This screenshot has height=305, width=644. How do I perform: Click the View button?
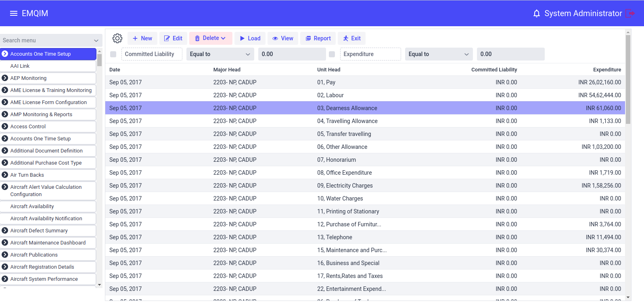(x=283, y=38)
